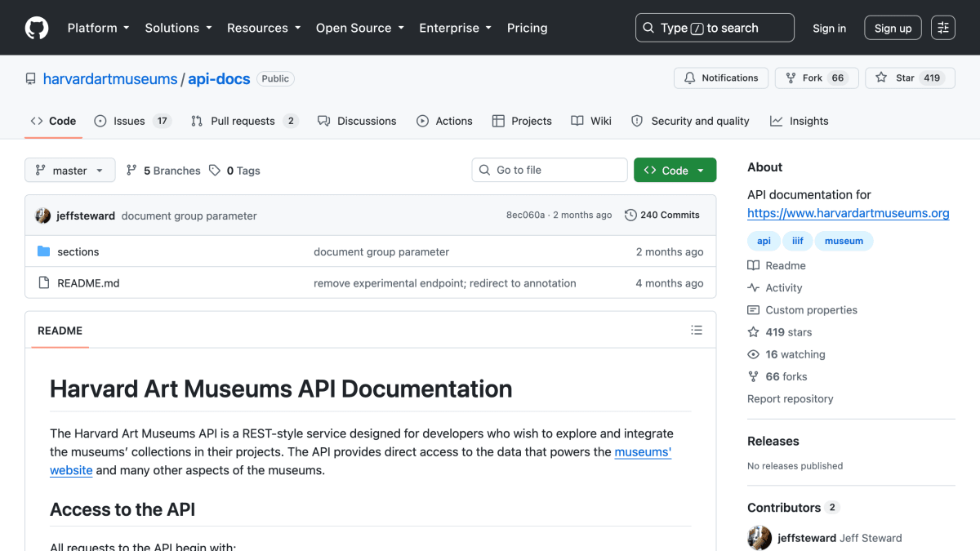Image resolution: width=980 pixels, height=551 pixels.
Task: Go to the Pricing page
Action: tap(527, 28)
